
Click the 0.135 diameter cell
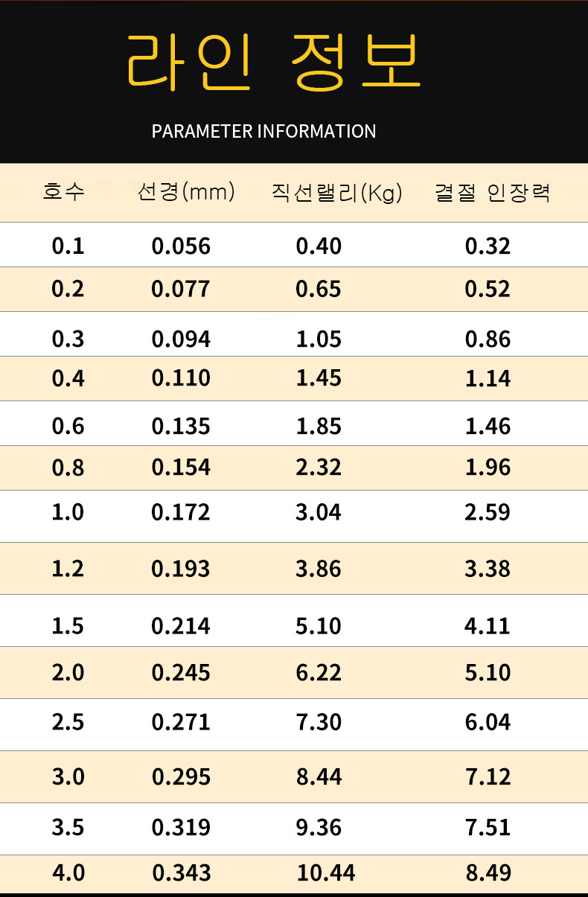coord(181,426)
